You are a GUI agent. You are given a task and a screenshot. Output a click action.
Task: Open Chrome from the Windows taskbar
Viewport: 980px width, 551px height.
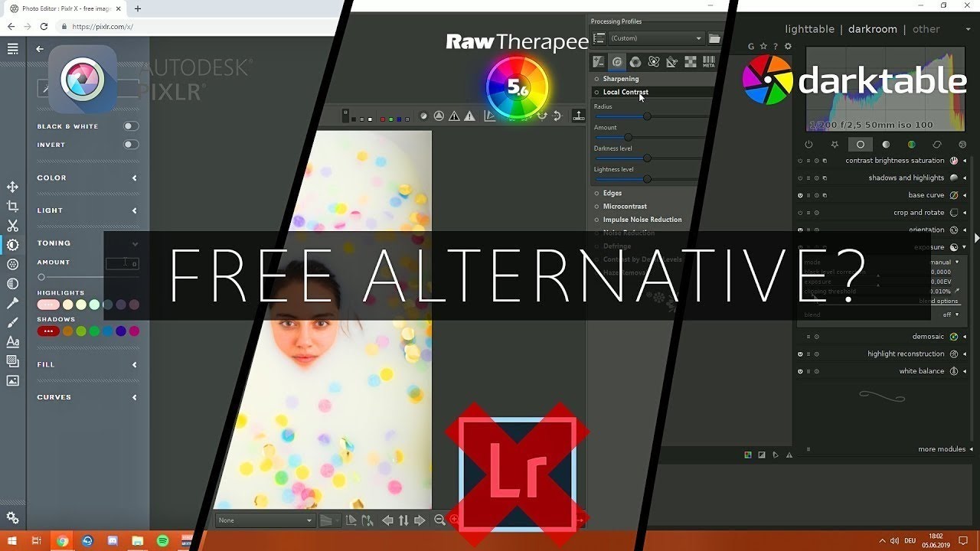coord(62,541)
